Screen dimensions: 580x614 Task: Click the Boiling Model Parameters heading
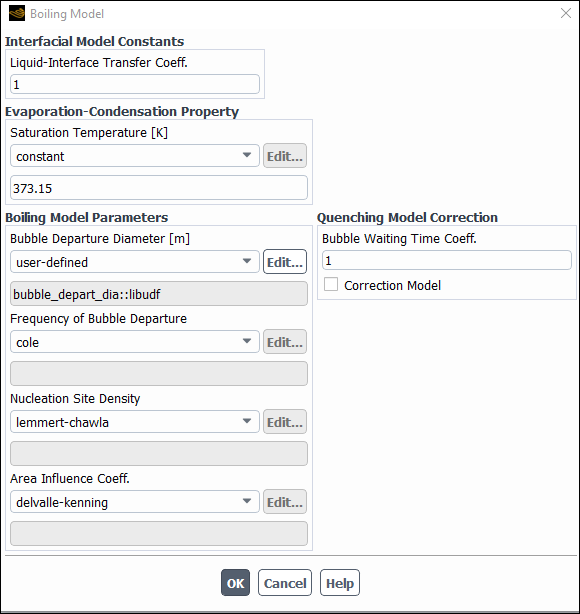[87, 217]
